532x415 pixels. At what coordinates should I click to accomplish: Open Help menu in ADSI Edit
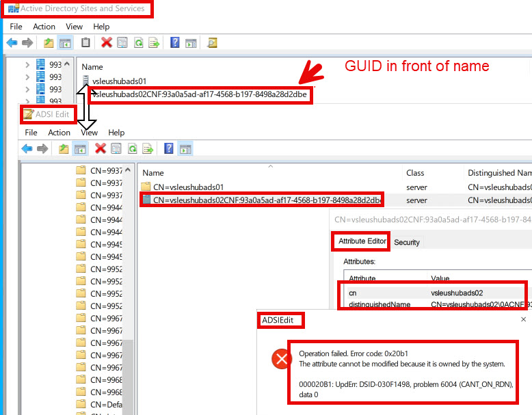[116, 133]
